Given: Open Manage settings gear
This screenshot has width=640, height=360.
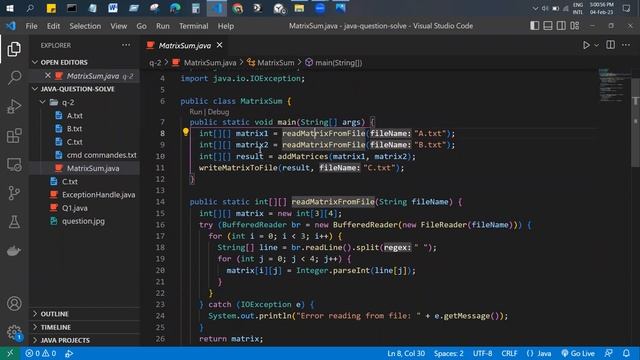Looking at the screenshot, I should click(x=14, y=332).
